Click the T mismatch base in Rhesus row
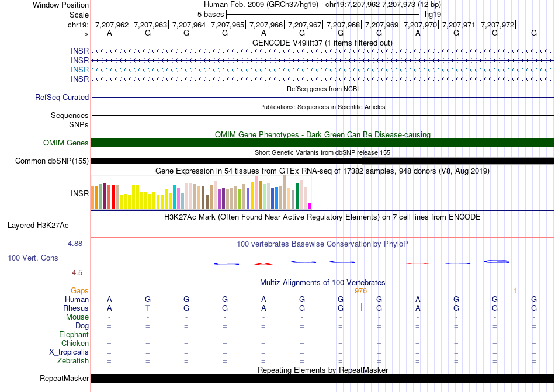555x392 pixels. click(148, 308)
